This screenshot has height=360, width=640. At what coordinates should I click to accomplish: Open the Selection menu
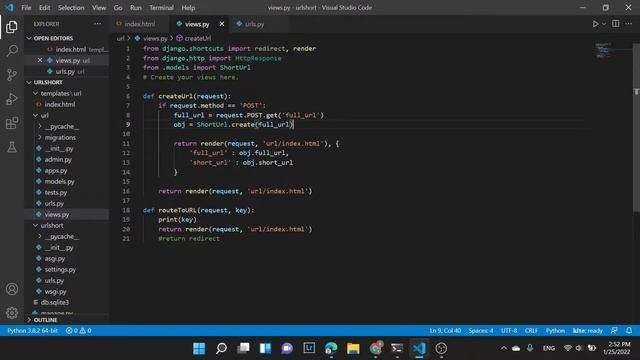coord(71,8)
